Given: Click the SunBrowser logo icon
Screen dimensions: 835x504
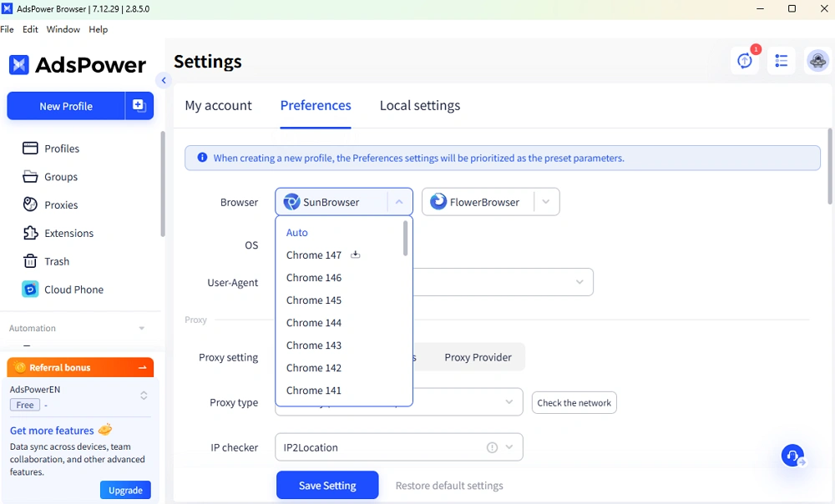Looking at the screenshot, I should pyautogui.click(x=291, y=202).
